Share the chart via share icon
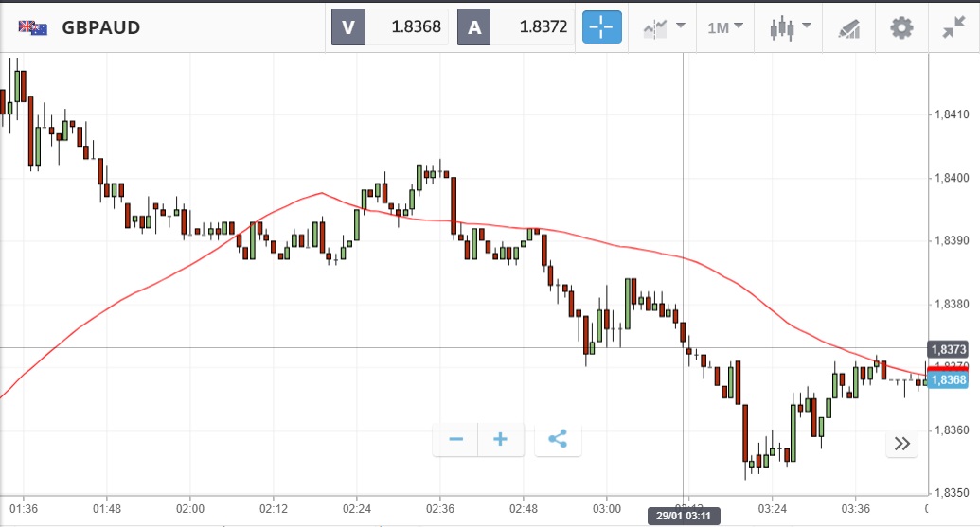This screenshot has width=980, height=527. pyautogui.click(x=558, y=439)
